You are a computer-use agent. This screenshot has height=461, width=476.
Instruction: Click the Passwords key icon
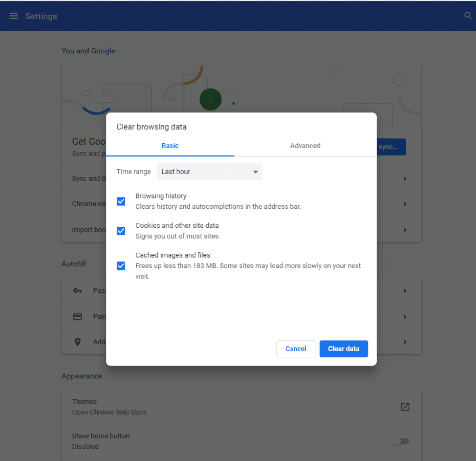click(78, 291)
